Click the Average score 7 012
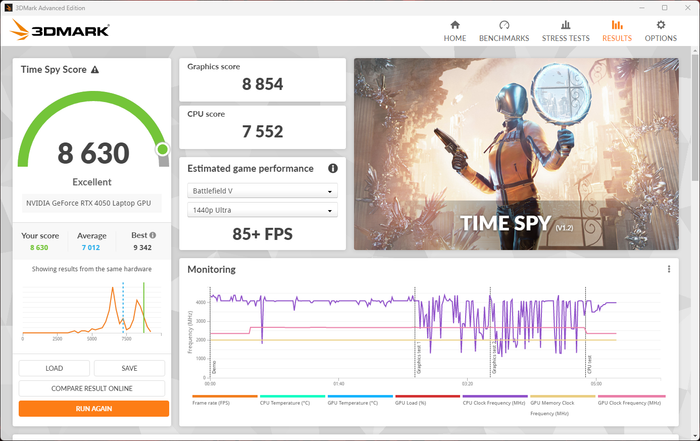This screenshot has height=441, width=700. (x=91, y=247)
